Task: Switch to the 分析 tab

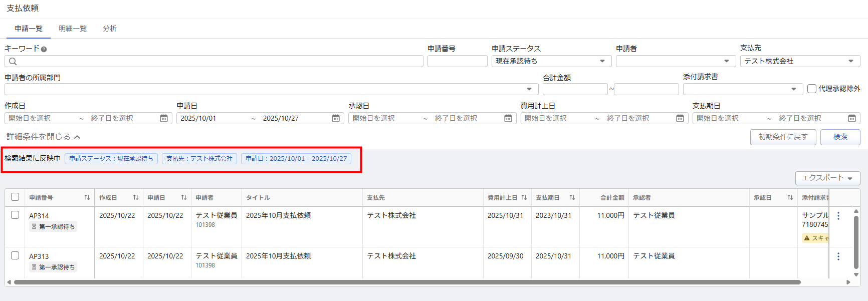Action: pyautogui.click(x=110, y=29)
